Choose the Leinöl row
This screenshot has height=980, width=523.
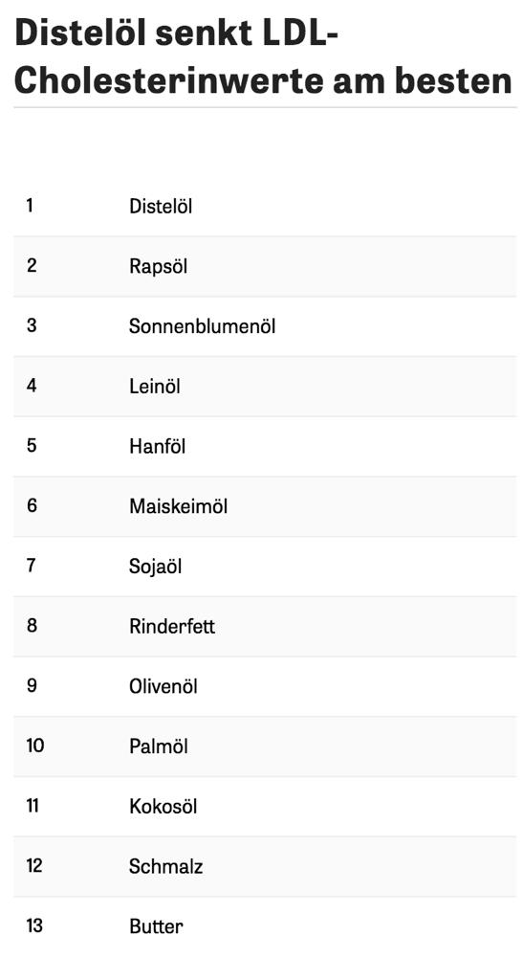tap(265, 387)
